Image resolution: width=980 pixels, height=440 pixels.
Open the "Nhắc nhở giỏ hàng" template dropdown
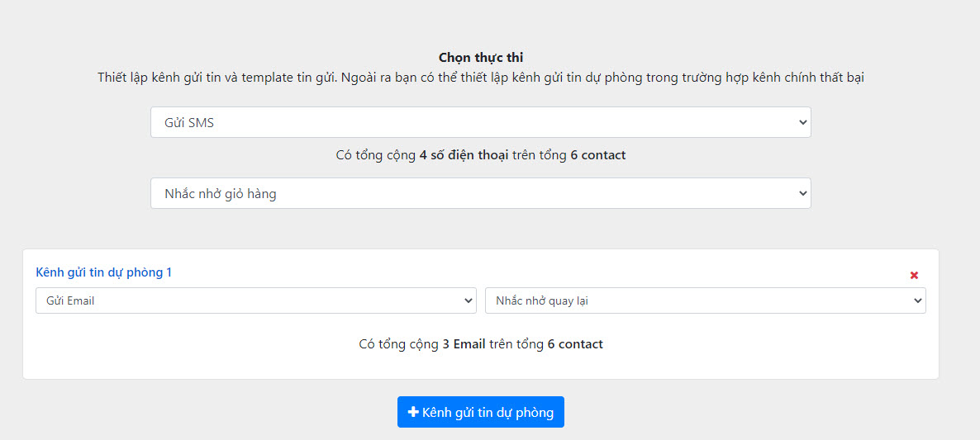pyautogui.click(x=480, y=193)
